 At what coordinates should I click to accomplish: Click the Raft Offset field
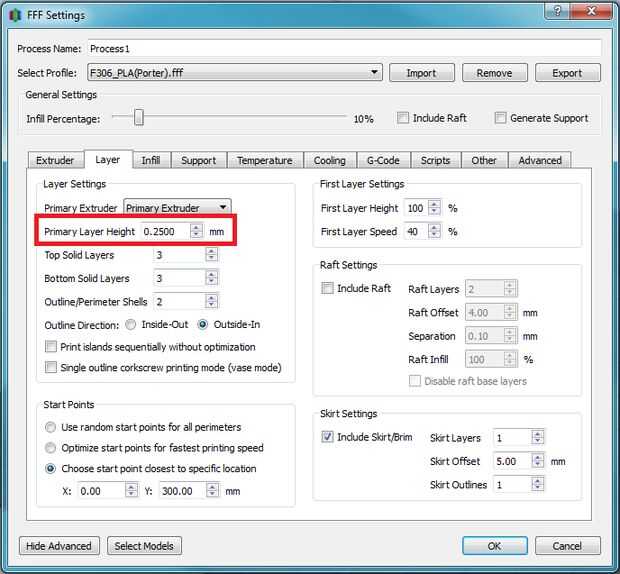(x=485, y=313)
